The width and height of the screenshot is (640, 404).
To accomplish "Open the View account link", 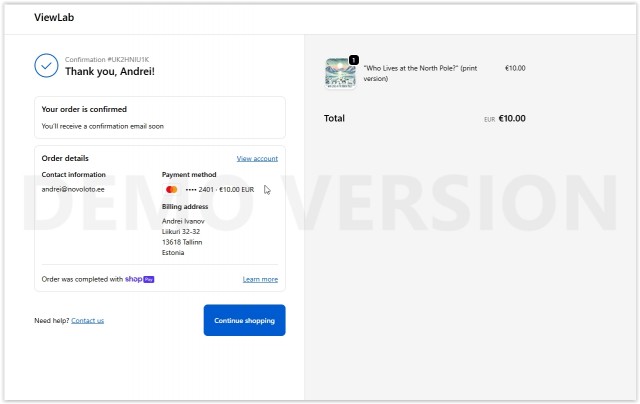I will click(257, 158).
